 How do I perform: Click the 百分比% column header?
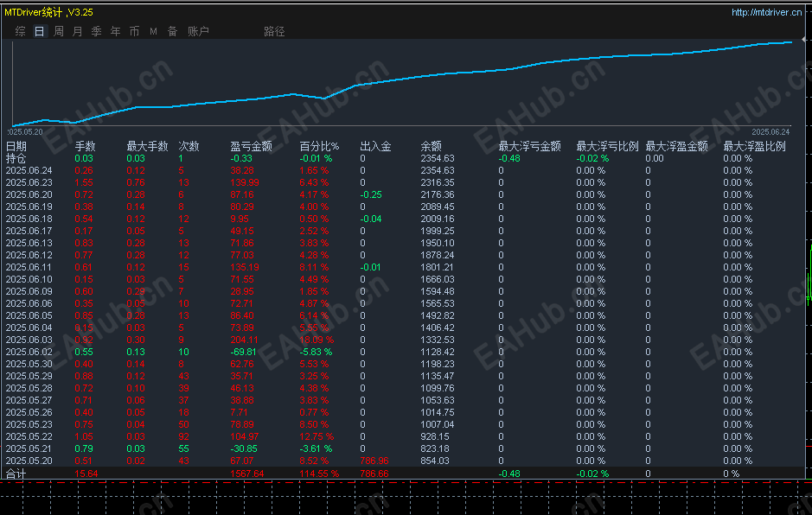tap(319, 147)
